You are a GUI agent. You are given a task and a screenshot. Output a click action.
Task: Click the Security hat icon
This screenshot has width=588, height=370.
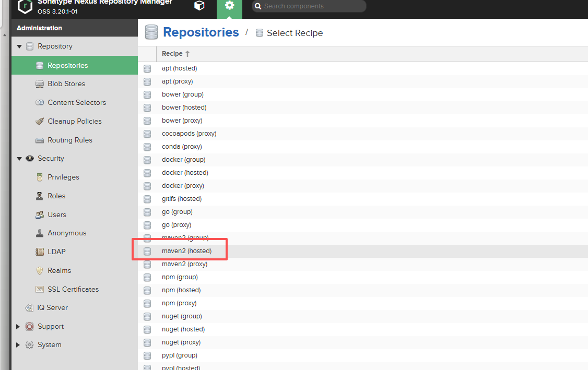point(30,159)
